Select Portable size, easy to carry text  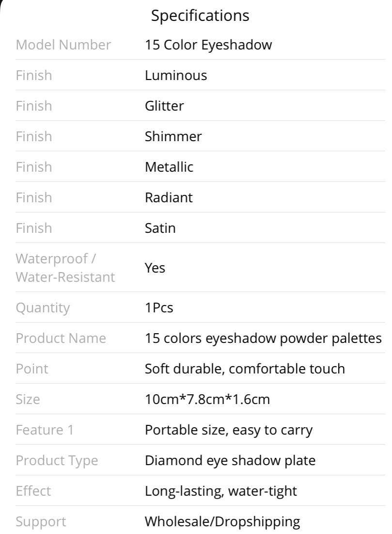tap(228, 430)
